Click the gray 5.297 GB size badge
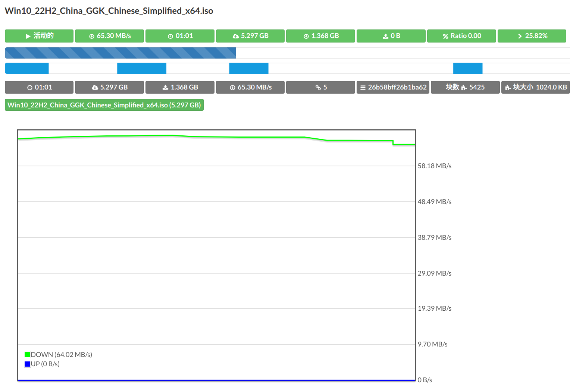The height and width of the screenshot is (392, 570). tap(109, 87)
